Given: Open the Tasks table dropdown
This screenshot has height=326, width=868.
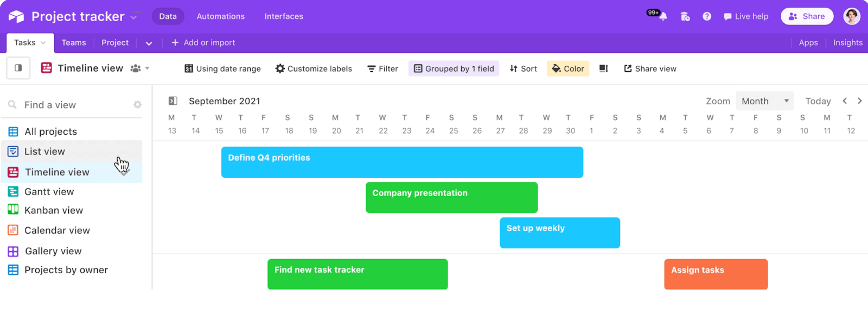Looking at the screenshot, I should 43,42.
